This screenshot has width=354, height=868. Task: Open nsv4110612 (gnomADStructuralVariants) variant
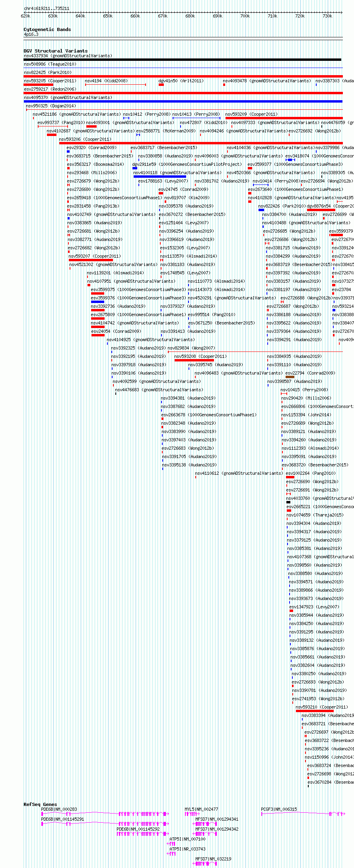point(239,473)
